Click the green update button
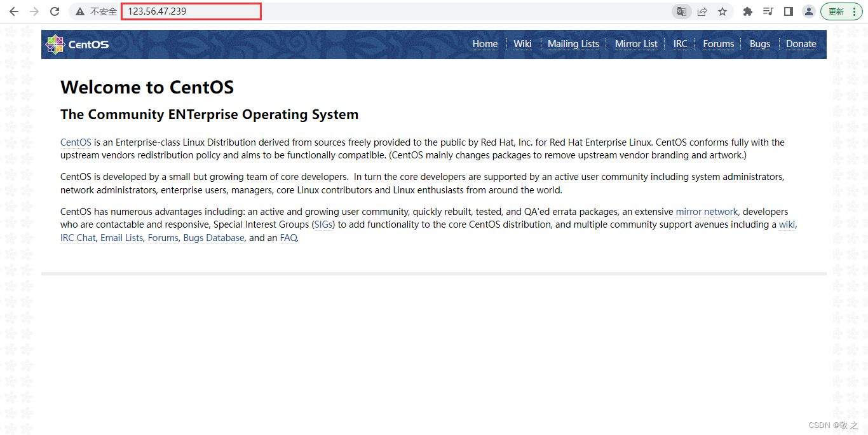Image resolution: width=868 pixels, height=435 pixels. click(x=841, y=11)
